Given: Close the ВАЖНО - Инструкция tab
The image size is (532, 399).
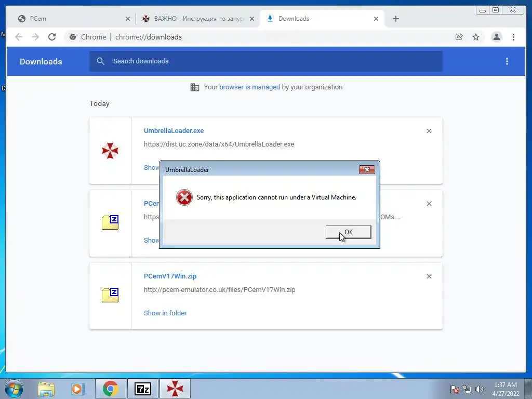Looking at the screenshot, I should tap(252, 19).
